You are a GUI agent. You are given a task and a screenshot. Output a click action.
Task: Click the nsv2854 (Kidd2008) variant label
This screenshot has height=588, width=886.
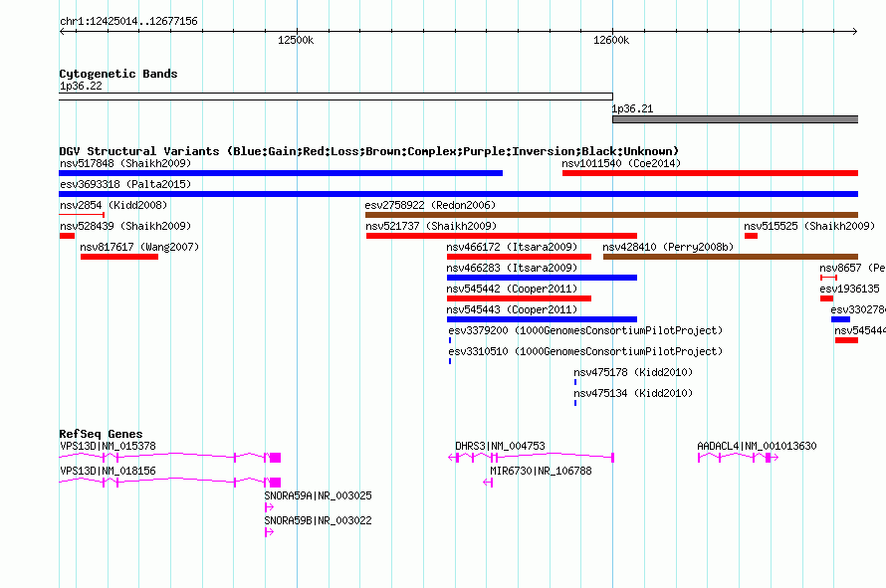click(113, 205)
